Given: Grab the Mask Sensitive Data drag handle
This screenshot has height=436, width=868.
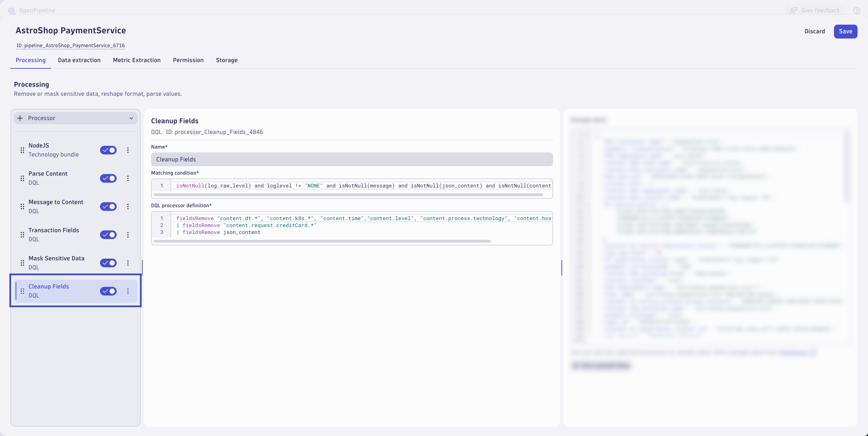Looking at the screenshot, I should click(x=22, y=263).
